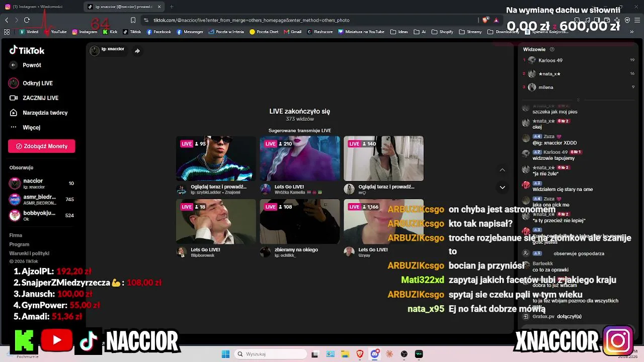
Task: Open Narzędzia twórcy in the sidebar
Action: 39,113
